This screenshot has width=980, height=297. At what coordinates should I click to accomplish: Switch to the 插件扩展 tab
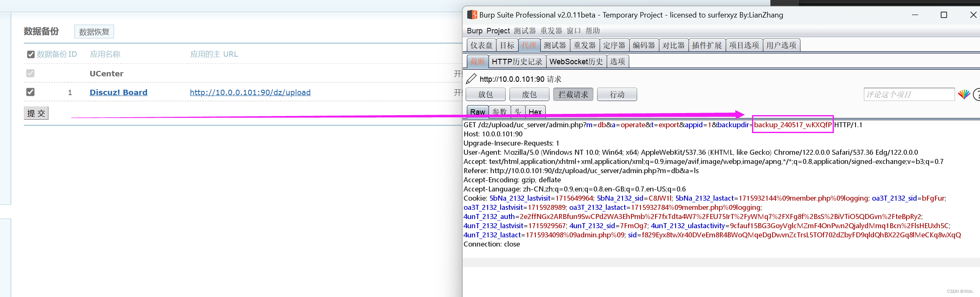(x=707, y=45)
